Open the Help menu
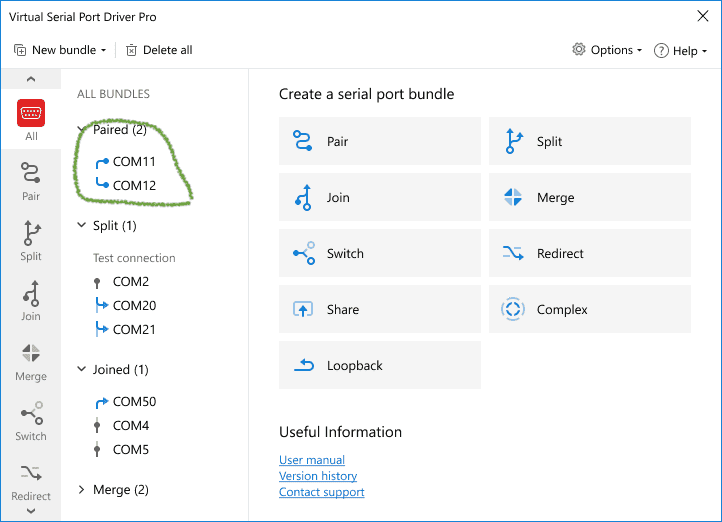The height and width of the screenshot is (522, 722). [681, 50]
